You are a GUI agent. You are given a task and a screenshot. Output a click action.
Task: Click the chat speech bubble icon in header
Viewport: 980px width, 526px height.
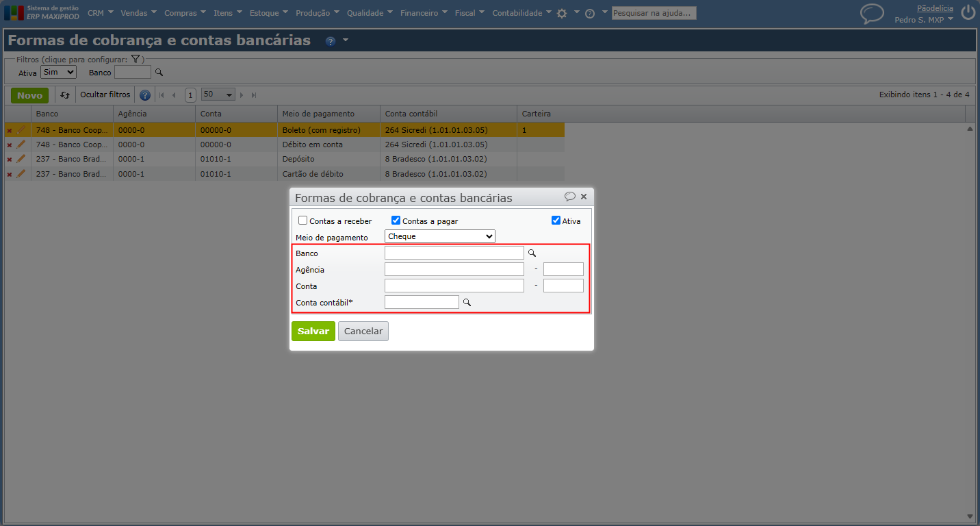click(x=872, y=14)
